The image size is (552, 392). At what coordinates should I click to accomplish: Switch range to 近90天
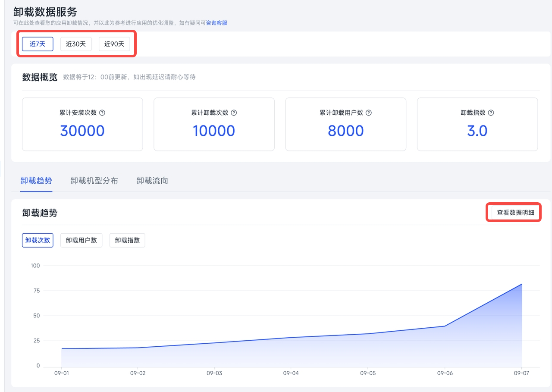tap(114, 44)
